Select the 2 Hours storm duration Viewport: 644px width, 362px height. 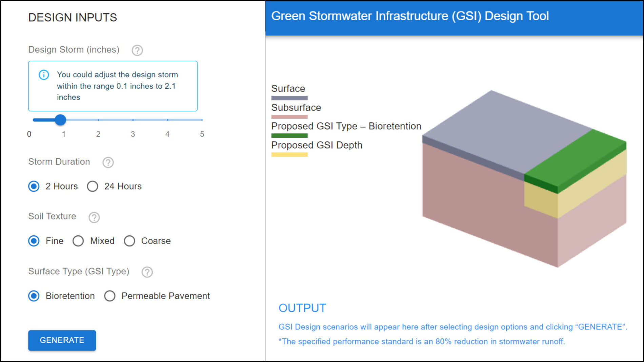tap(34, 186)
